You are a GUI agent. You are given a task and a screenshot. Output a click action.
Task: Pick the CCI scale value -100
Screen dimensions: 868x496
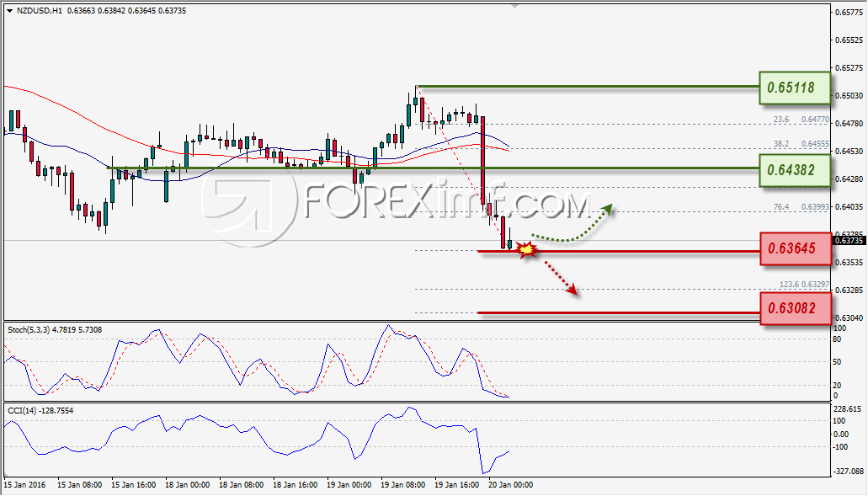840,446
